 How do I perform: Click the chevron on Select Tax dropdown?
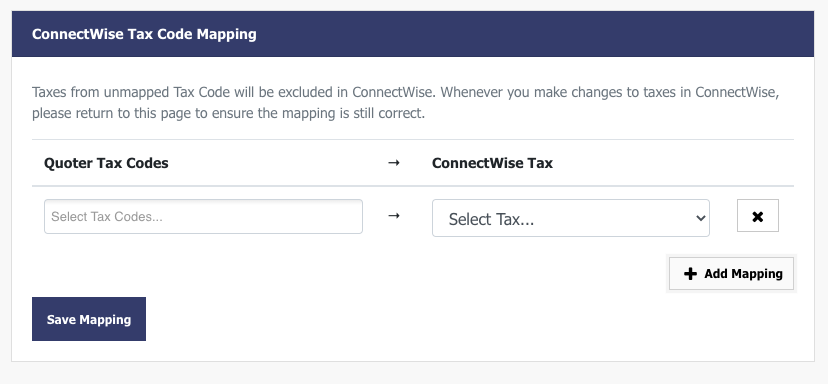tap(701, 218)
